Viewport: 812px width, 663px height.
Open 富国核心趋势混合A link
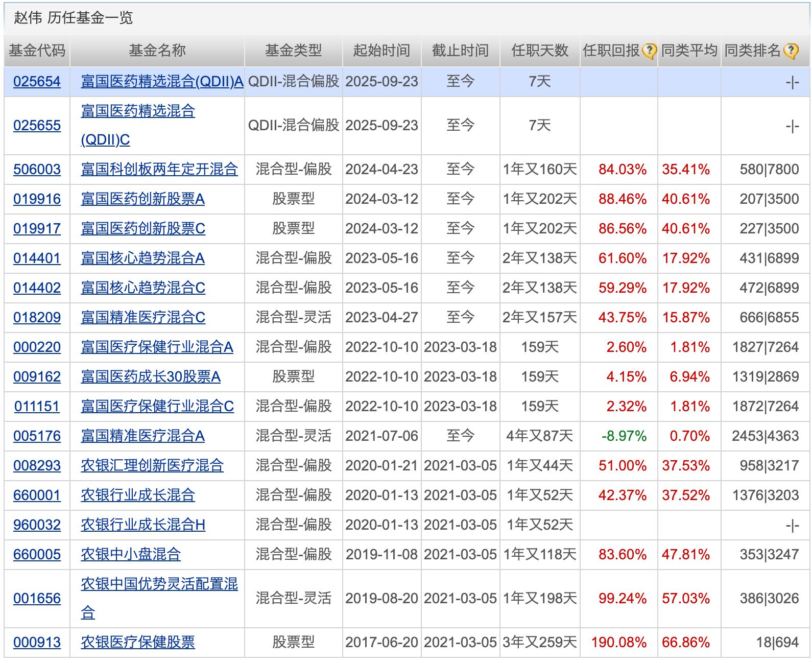142,258
